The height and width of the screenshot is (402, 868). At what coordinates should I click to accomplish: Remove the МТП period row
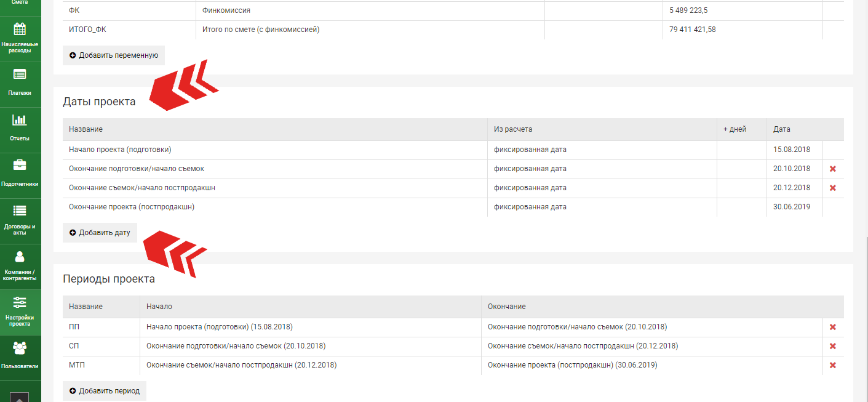coord(833,365)
